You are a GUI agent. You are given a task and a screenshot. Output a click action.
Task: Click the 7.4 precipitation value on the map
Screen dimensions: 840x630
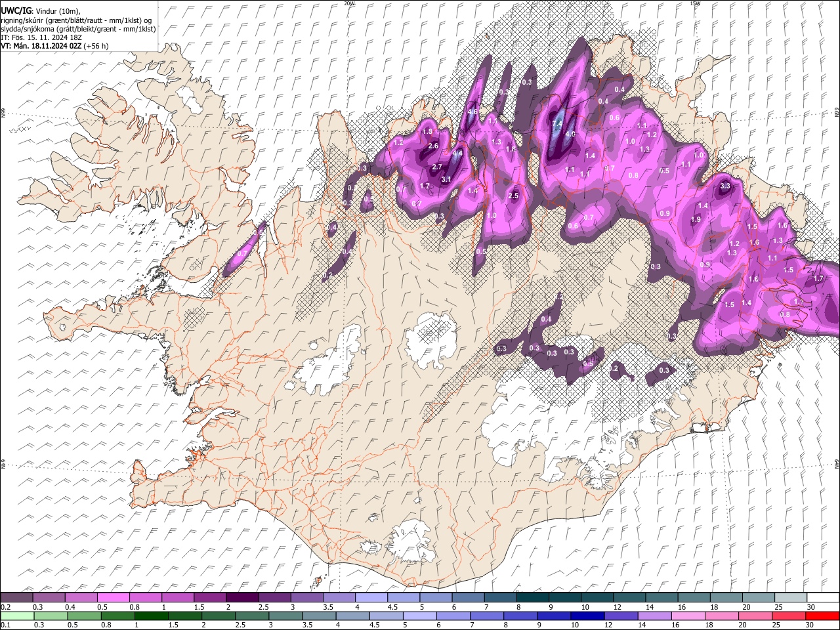(558, 123)
